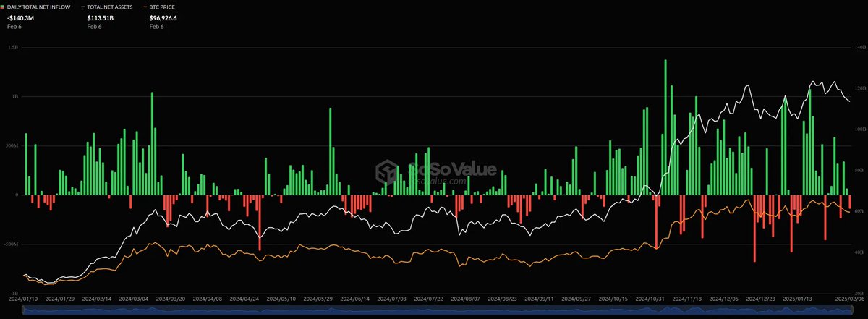Click the $113.51B net assets value
The height and width of the screenshot is (319, 868).
[100, 17]
